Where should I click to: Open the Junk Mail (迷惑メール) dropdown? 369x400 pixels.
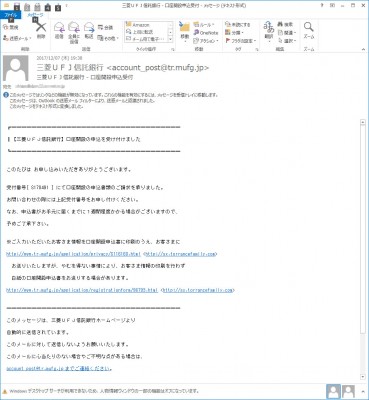[x=17, y=38]
